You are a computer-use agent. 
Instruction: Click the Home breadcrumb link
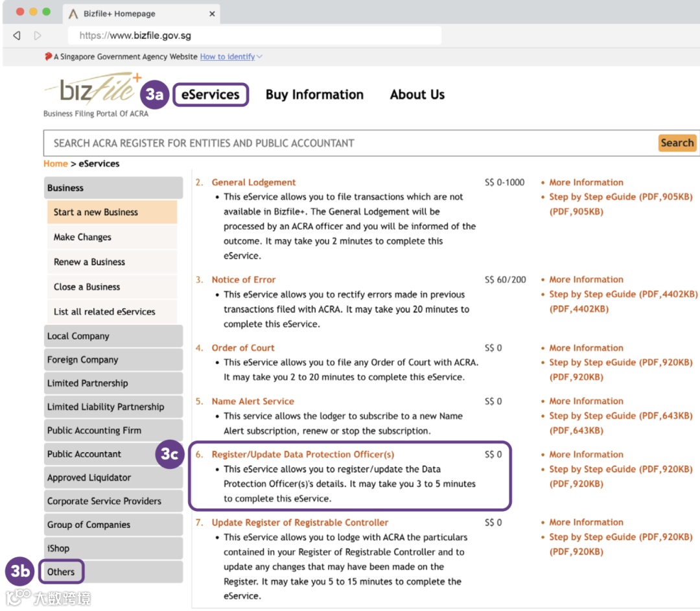[x=55, y=163]
